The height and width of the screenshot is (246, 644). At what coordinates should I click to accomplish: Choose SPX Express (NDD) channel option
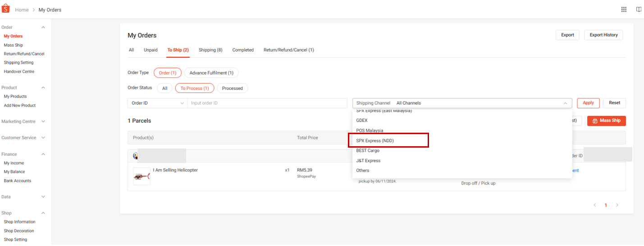(375, 141)
